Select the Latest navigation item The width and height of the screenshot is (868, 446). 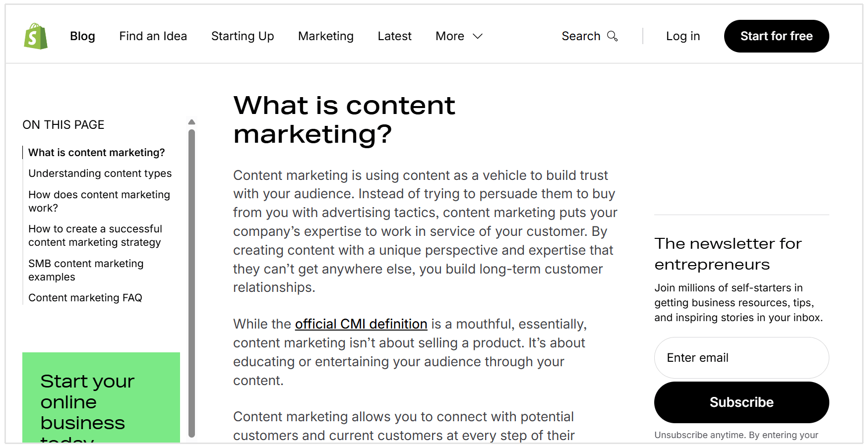pyautogui.click(x=394, y=36)
